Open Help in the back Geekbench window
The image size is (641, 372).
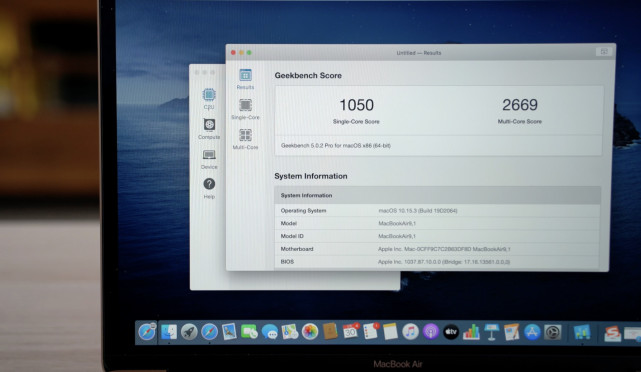209,188
